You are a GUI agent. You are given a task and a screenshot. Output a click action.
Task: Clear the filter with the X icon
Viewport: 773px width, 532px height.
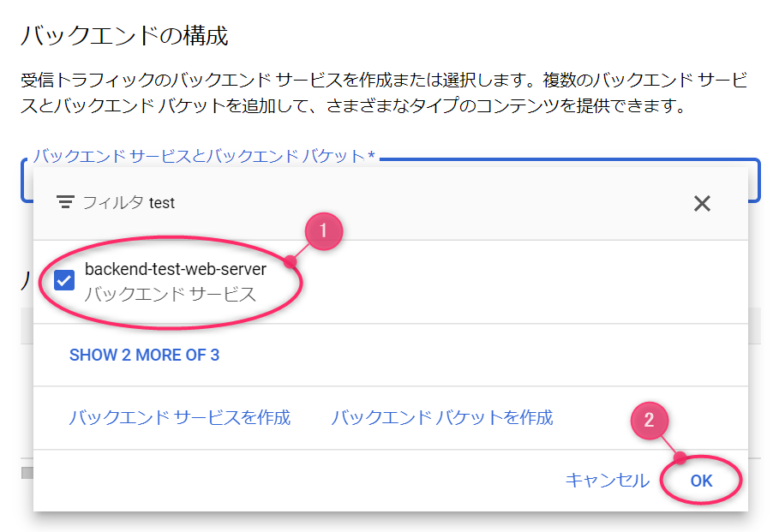[702, 203]
